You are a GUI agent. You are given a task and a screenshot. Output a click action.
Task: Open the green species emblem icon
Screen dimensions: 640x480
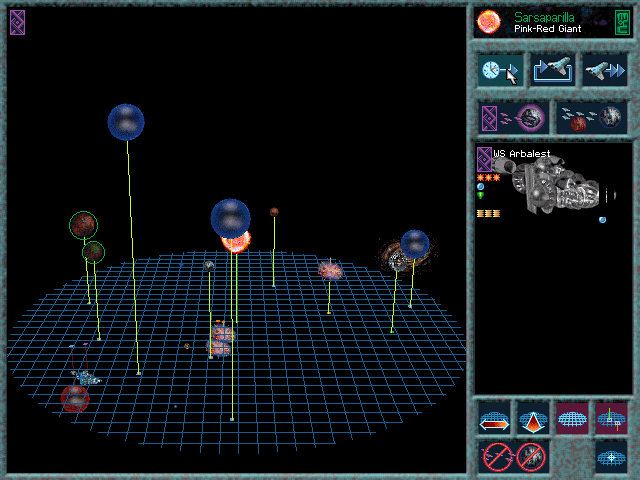[622, 22]
